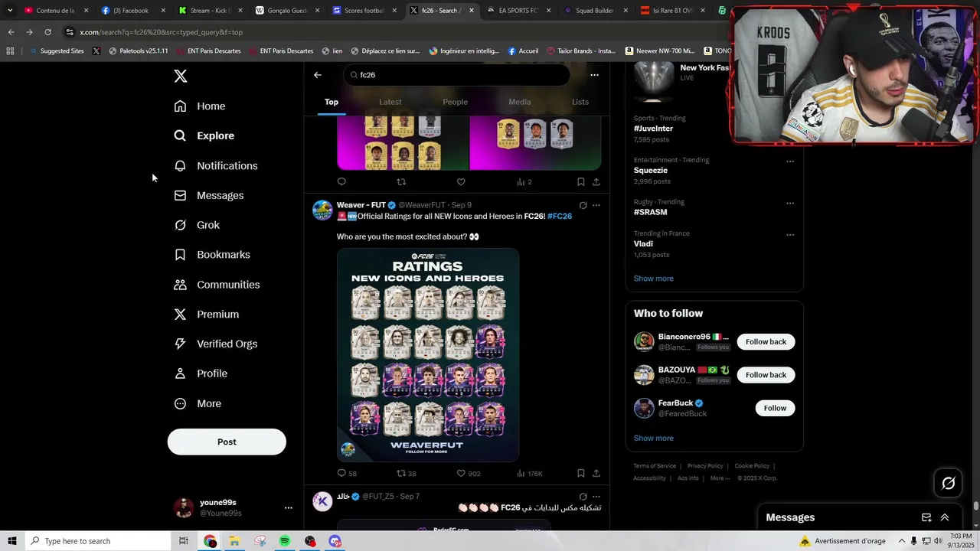Image resolution: width=980 pixels, height=551 pixels.
Task: Repost the post with 2 views
Action: pos(401,182)
